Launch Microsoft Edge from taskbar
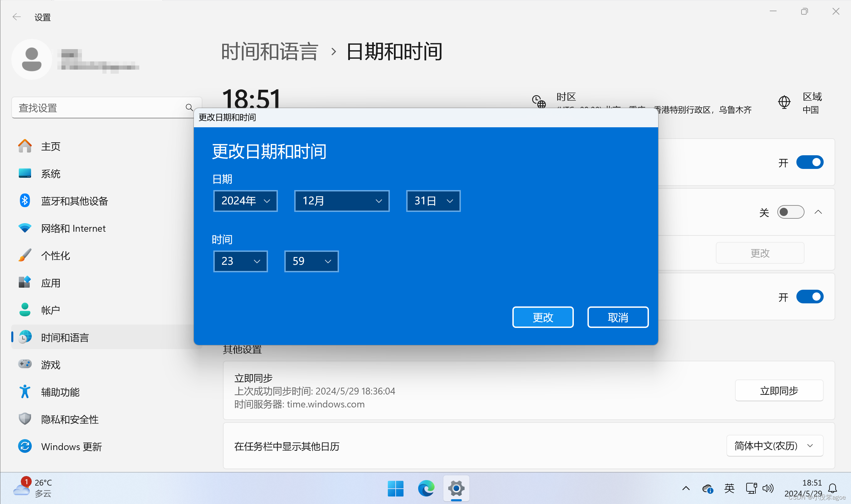 [426, 489]
